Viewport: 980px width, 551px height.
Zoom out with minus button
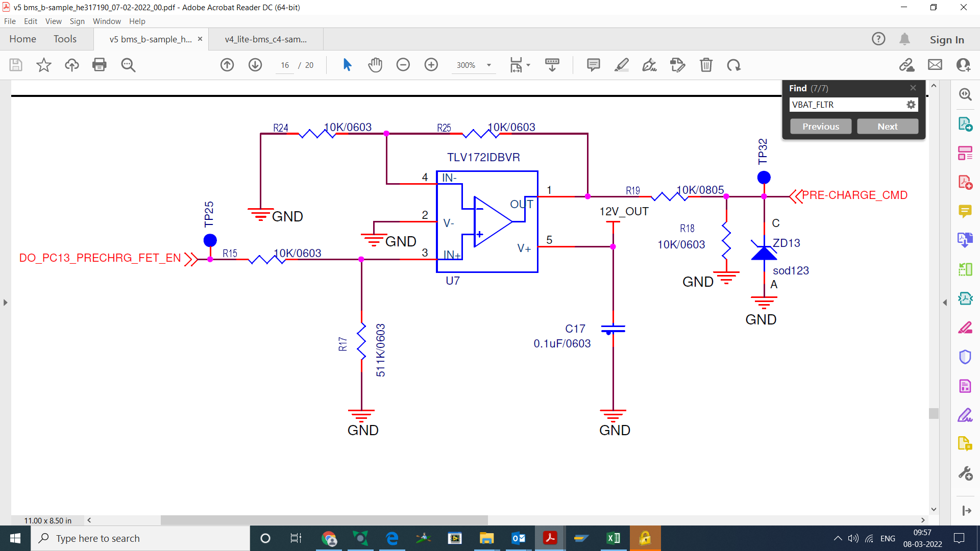(x=403, y=65)
